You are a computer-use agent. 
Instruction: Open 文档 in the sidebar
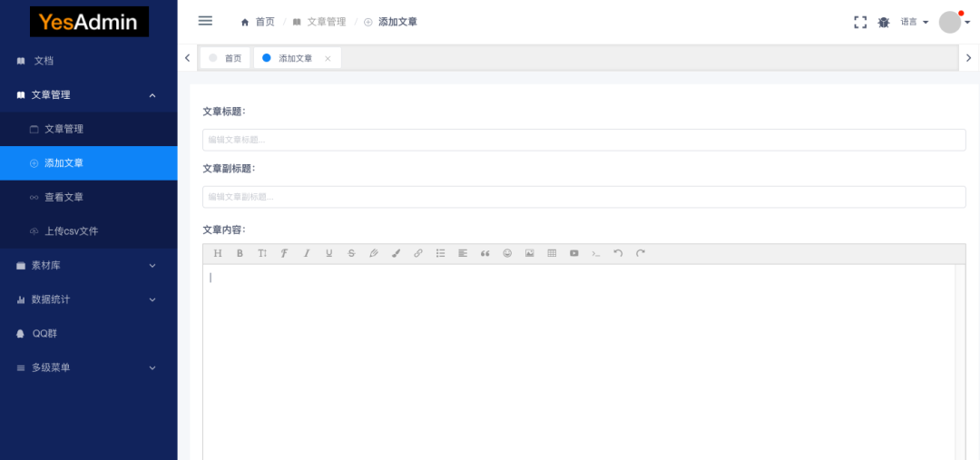(x=88, y=62)
